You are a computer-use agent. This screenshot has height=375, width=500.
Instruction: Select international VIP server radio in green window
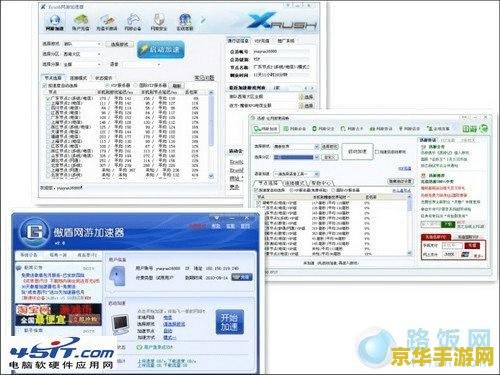point(333,190)
